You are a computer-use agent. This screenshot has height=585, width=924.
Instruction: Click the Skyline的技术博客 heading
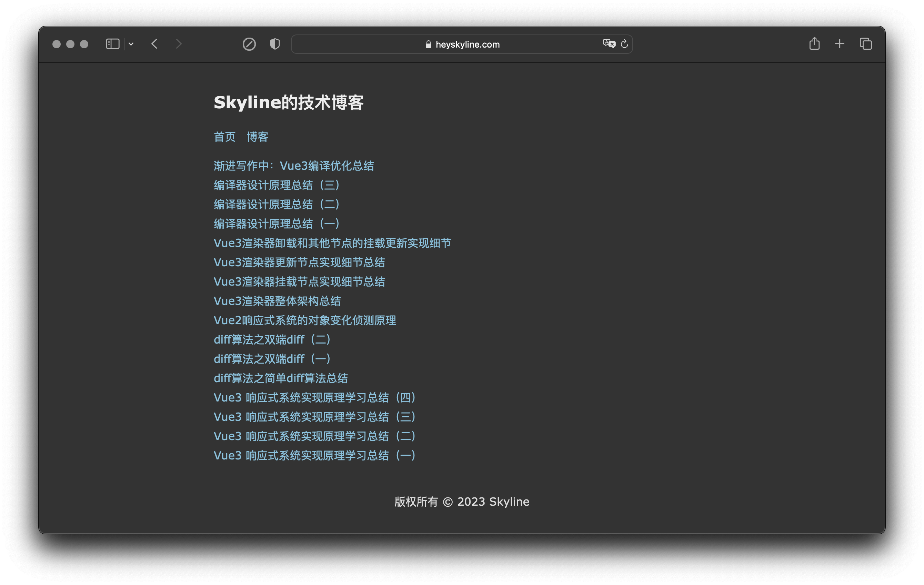(289, 102)
